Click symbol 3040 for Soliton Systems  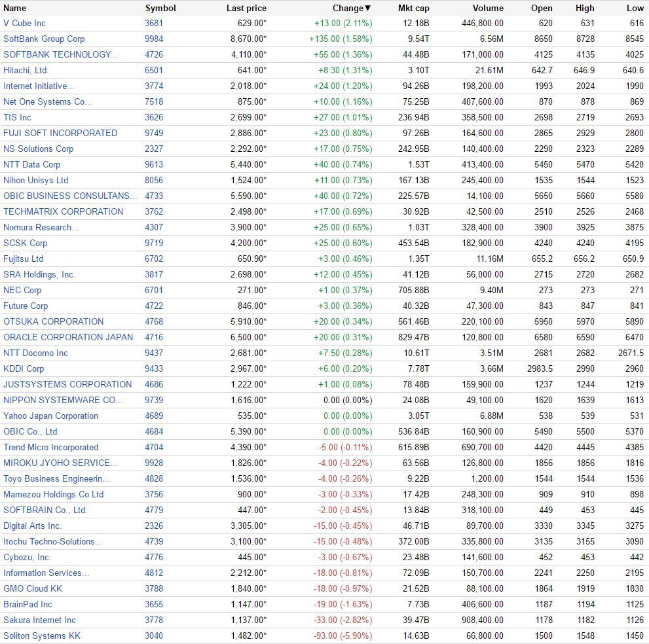(x=154, y=636)
